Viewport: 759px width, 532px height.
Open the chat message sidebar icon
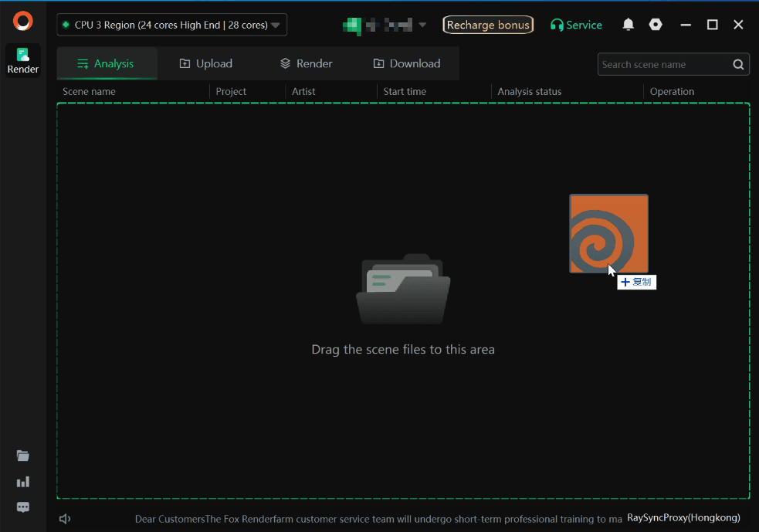click(x=23, y=507)
